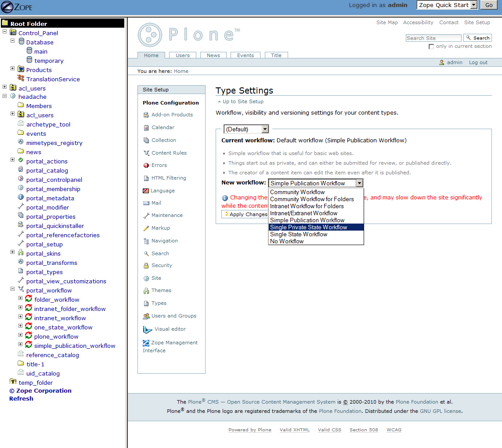The width and height of the screenshot is (502, 448).
Task: Click the Calendar settings icon
Action: (x=146, y=127)
